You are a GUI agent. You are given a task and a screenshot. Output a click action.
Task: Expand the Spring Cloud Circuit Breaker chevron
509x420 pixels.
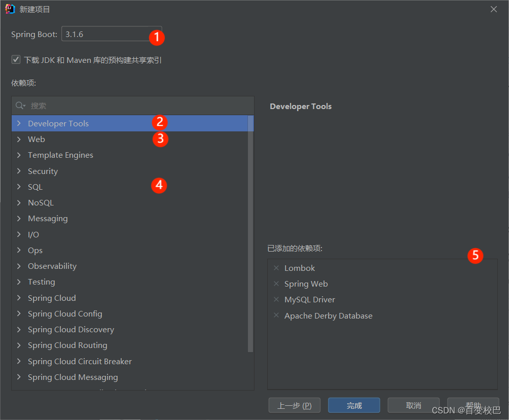point(19,361)
